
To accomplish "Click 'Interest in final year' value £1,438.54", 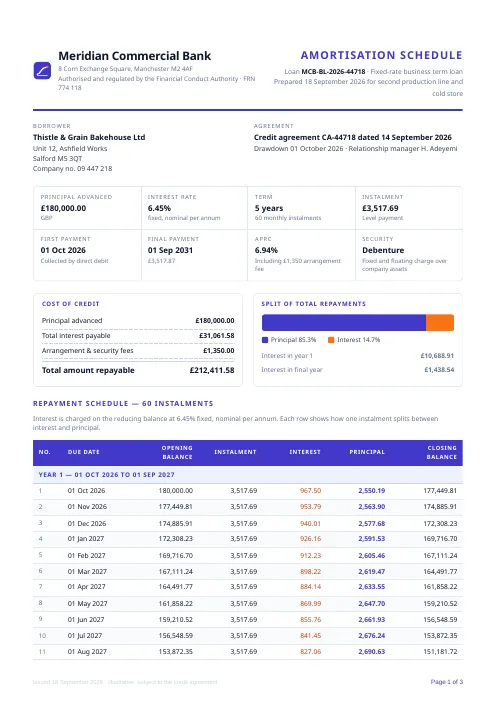I will click(439, 370).
